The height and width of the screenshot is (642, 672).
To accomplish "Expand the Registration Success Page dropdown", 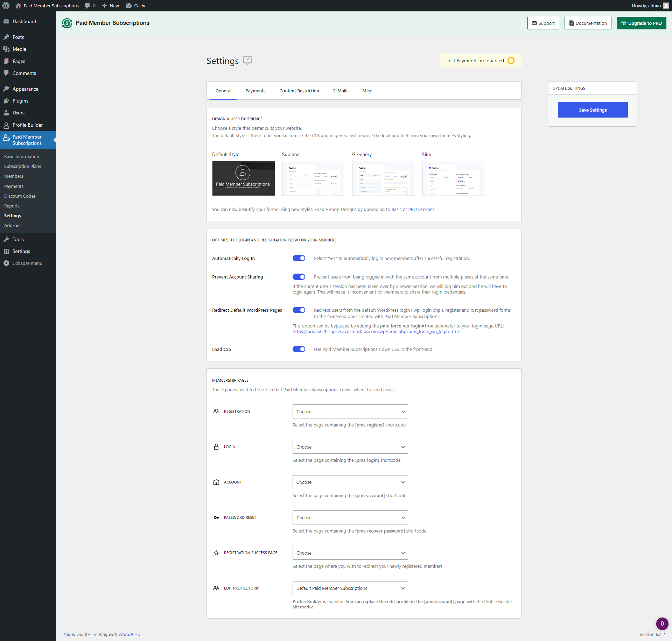I will point(350,553).
